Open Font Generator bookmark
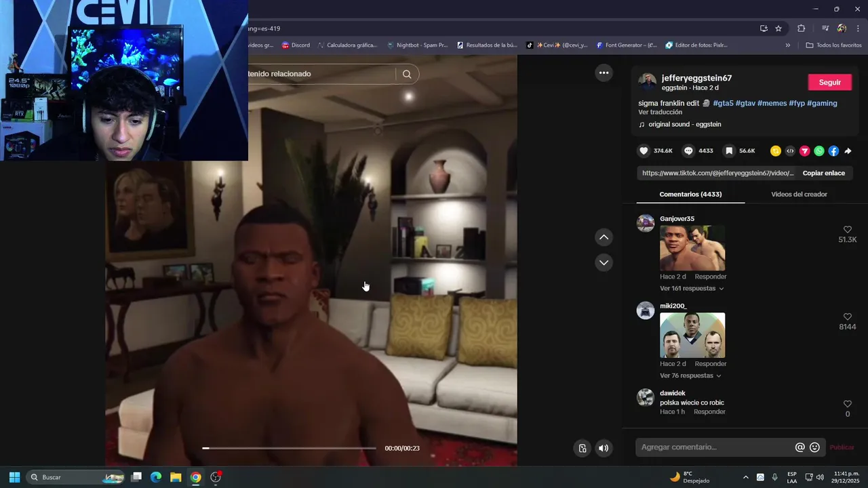This screenshot has height=488, width=868. (626, 45)
